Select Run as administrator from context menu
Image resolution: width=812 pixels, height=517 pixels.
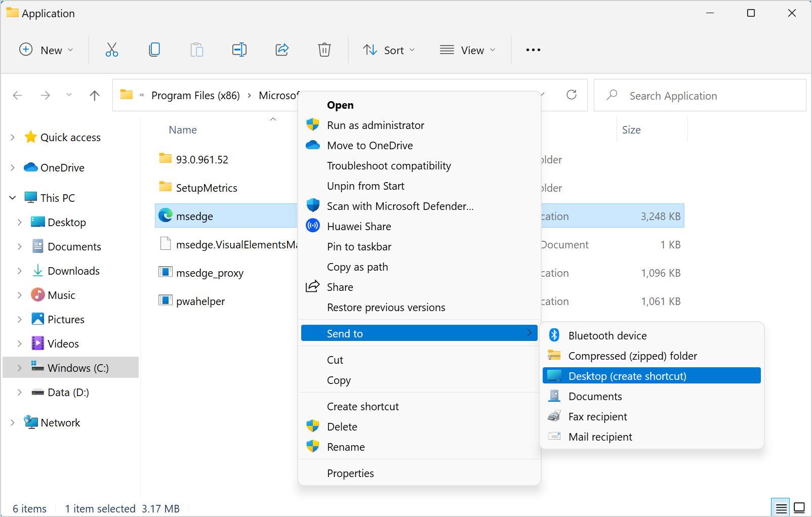pyautogui.click(x=376, y=125)
